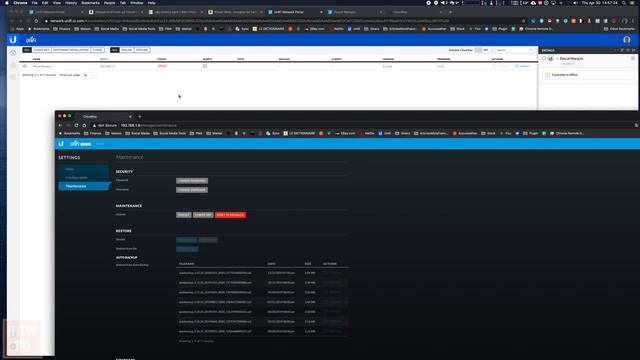The height and width of the screenshot is (360, 640).
Task: Click the back arrow in front CloudKey window
Action: (60, 125)
